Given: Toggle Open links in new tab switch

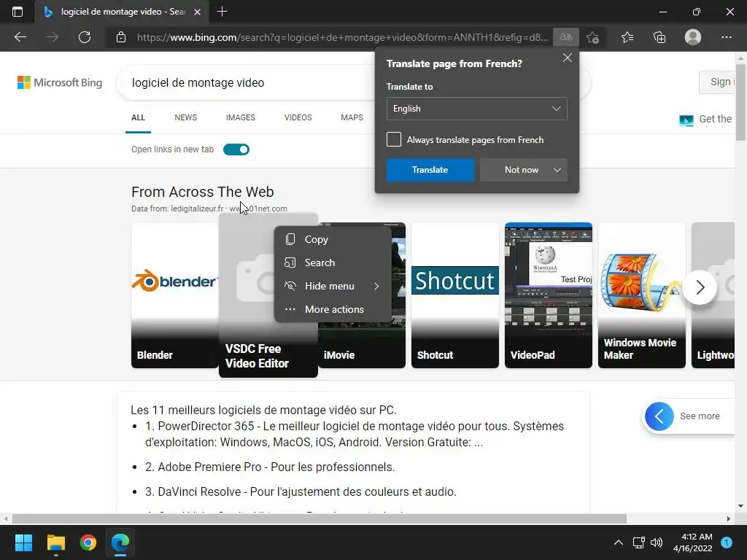Looking at the screenshot, I should [236, 149].
